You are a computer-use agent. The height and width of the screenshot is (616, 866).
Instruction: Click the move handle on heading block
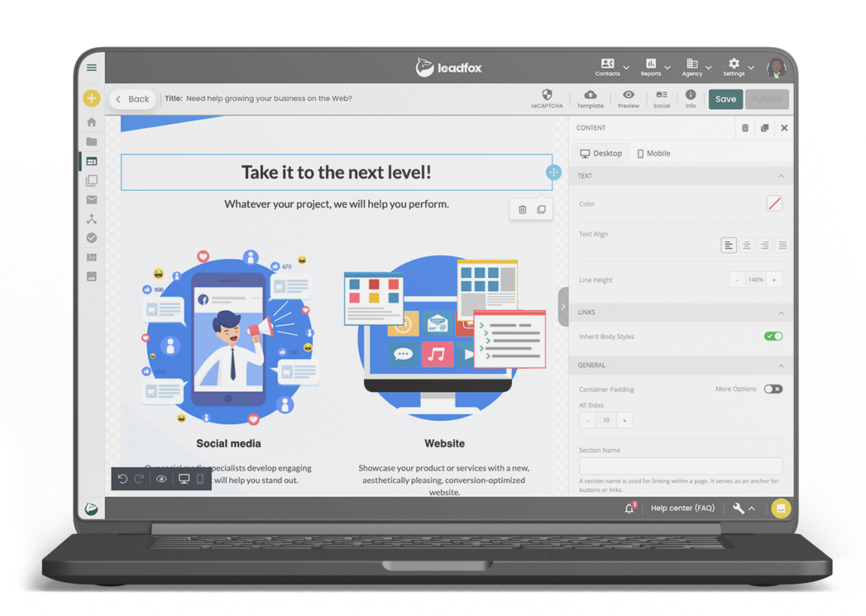coord(553,172)
